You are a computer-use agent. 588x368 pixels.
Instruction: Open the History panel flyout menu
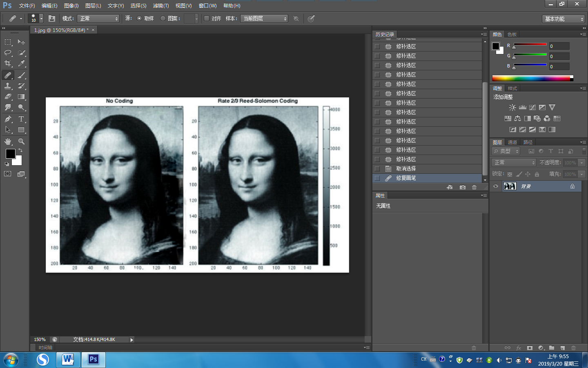(x=484, y=34)
